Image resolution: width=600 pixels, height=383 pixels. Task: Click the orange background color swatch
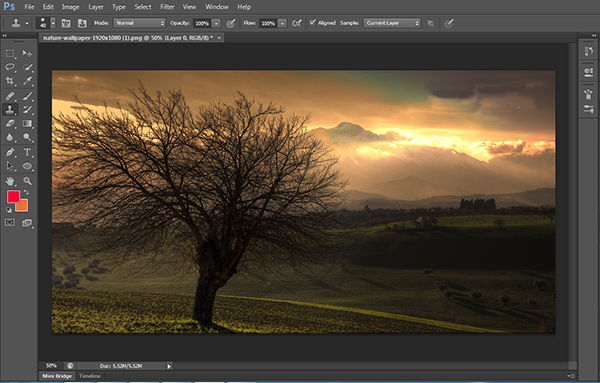pos(23,207)
